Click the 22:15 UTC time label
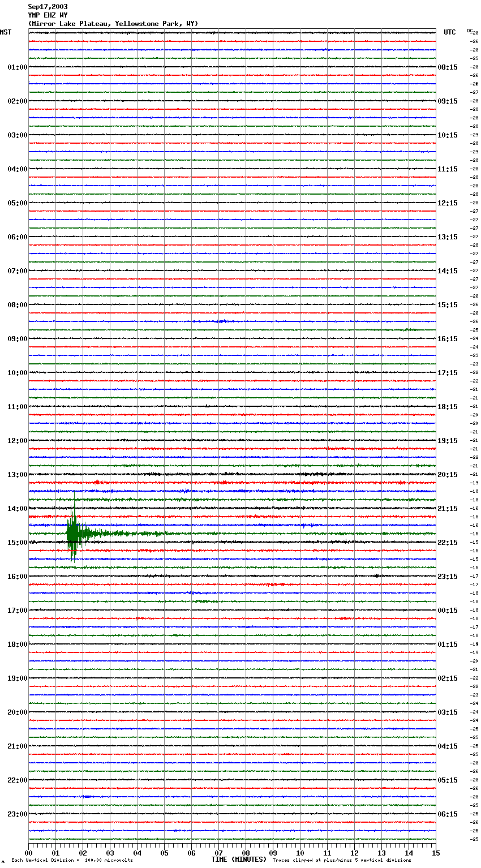This screenshot has width=481, height=868. tap(448, 543)
